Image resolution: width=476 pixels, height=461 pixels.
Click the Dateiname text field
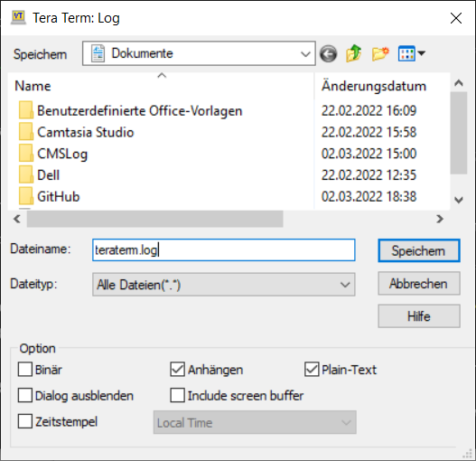pos(224,250)
